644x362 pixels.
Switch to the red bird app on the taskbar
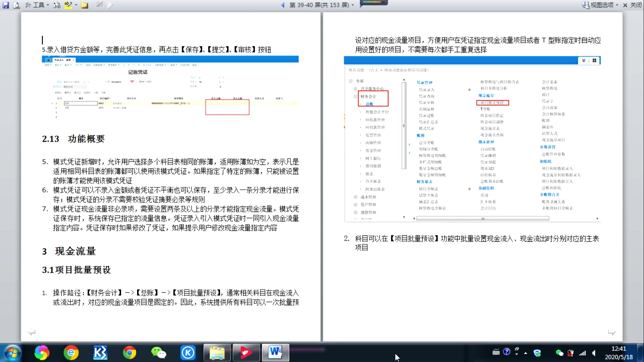(246, 353)
